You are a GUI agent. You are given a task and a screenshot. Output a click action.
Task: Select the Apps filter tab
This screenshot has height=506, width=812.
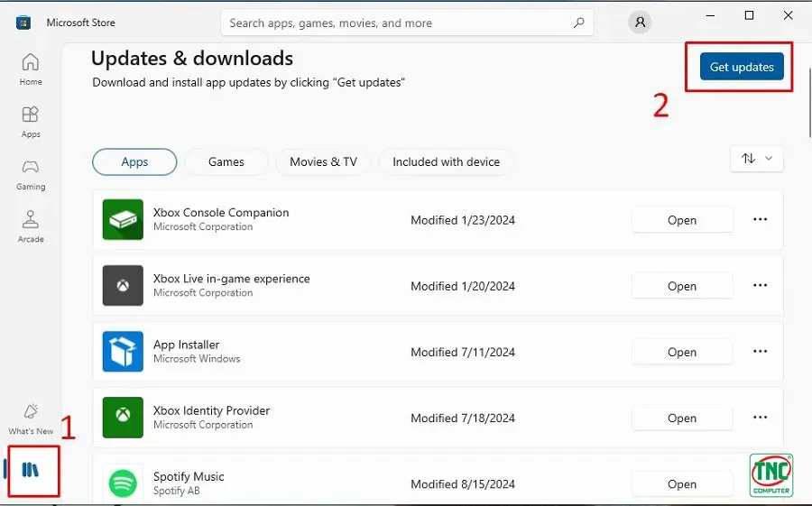(134, 161)
